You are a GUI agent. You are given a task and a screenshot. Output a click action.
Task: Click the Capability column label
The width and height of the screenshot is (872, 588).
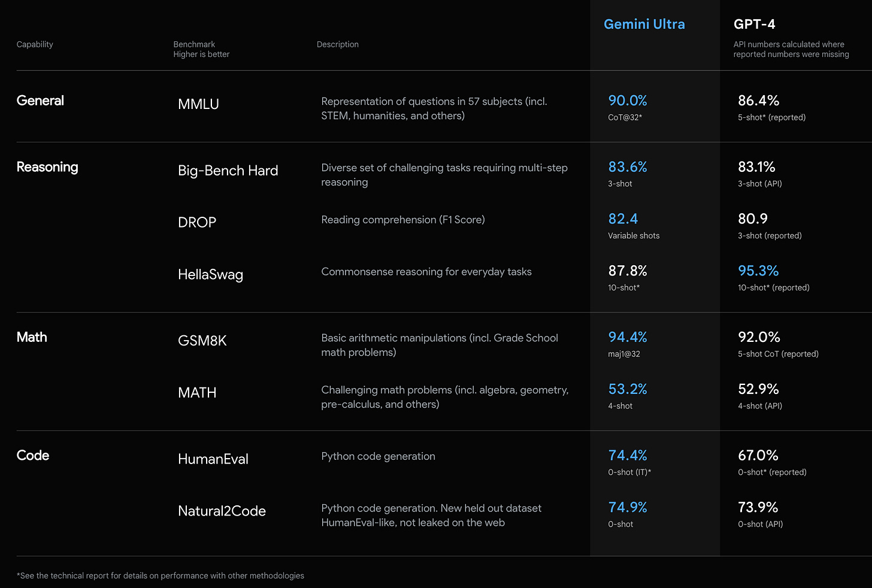(x=35, y=44)
